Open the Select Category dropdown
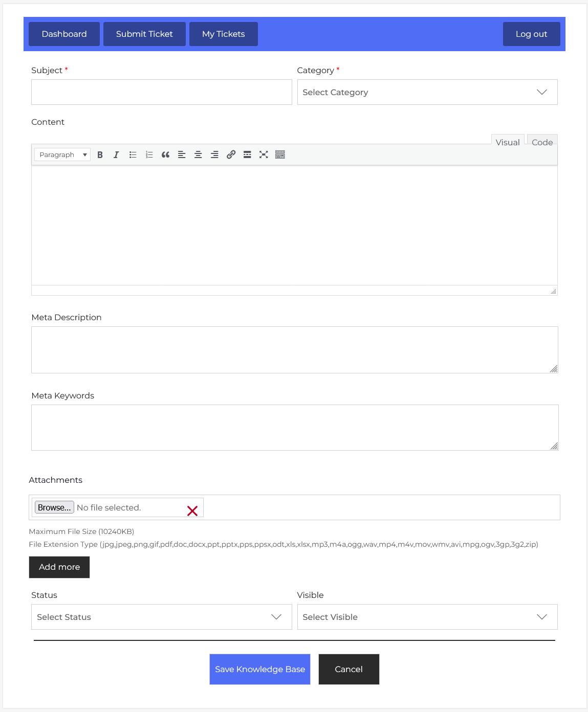Viewport: 588px width, 712px height. [427, 93]
